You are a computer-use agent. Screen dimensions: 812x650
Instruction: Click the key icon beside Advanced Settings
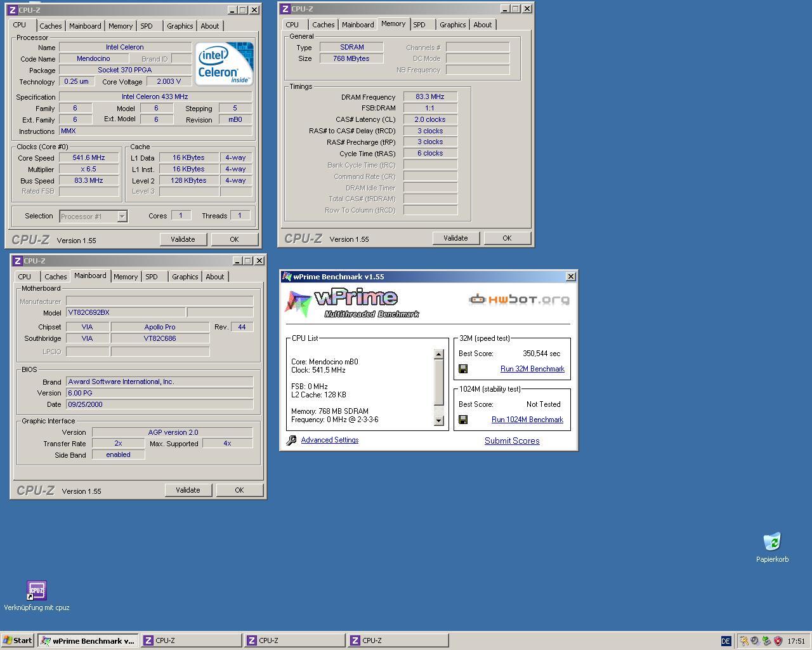[291, 440]
